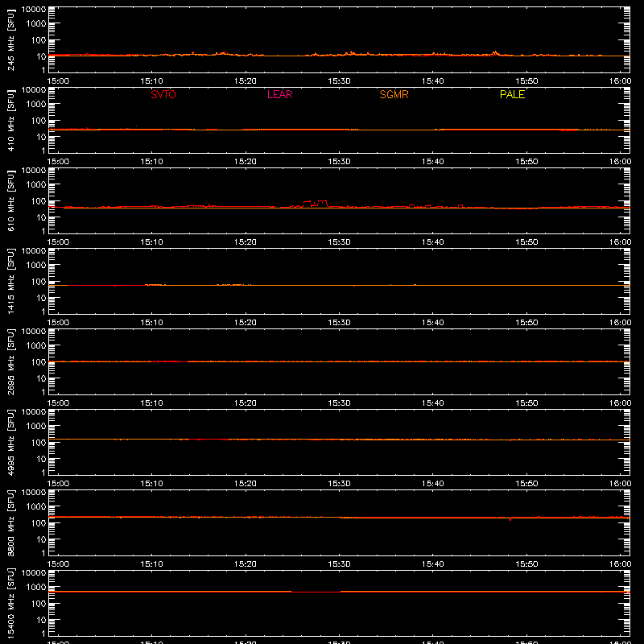Click the "1415 MHz [SFU]" axis title

pyautogui.click(x=10, y=282)
